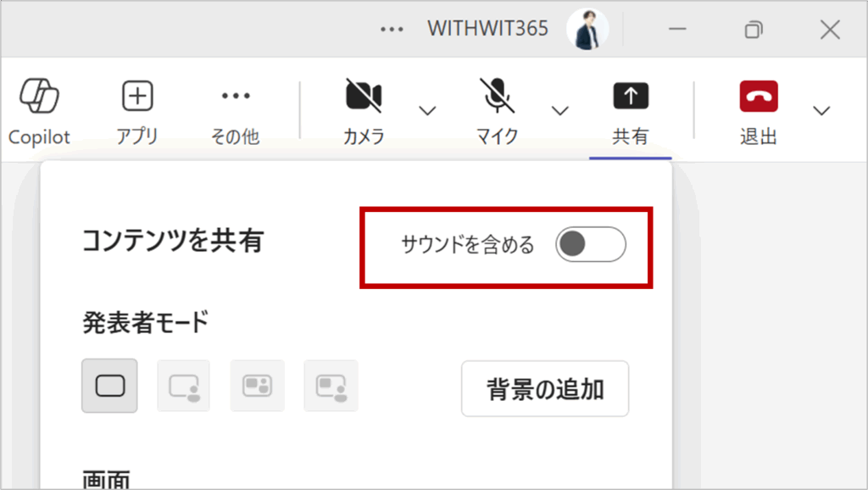Click the 共有 (Share) button
The width and height of the screenshot is (868, 490).
pos(631,113)
